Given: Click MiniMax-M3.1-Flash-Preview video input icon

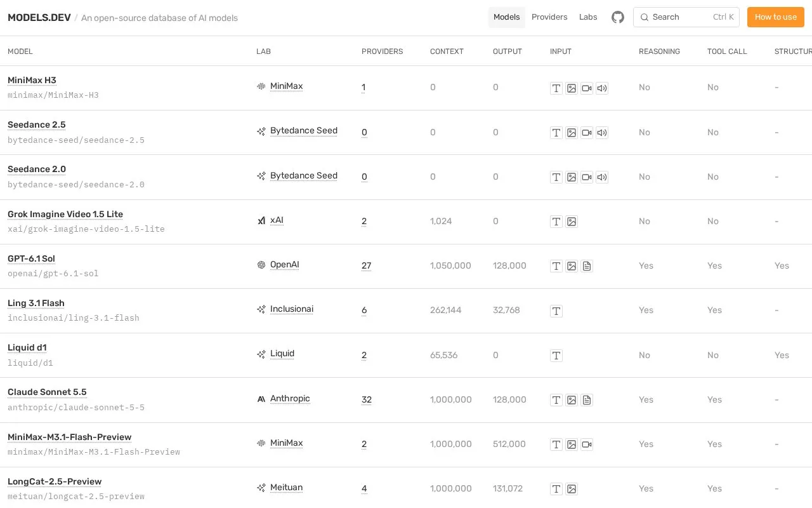Looking at the screenshot, I should tap(587, 444).
